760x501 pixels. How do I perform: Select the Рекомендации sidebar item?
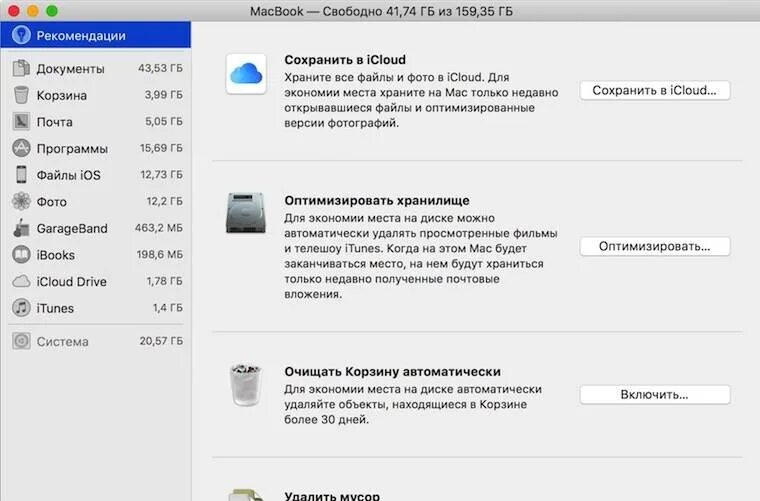[x=96, y=35]
